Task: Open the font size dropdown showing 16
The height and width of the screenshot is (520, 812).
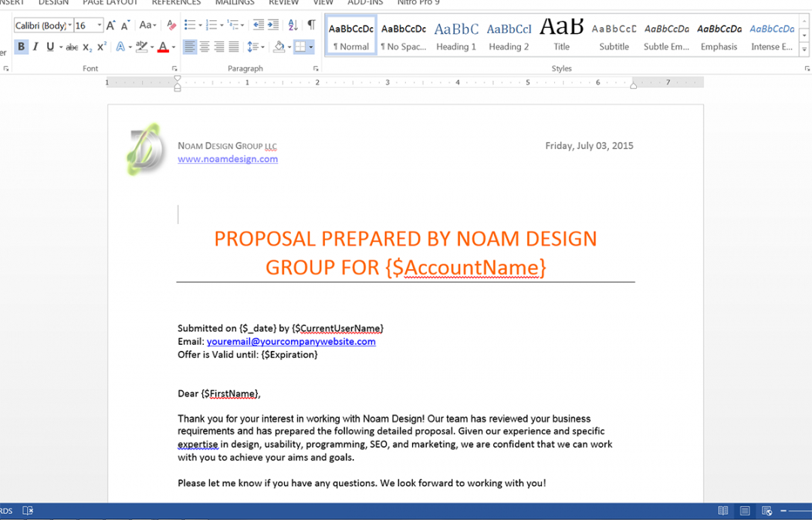Action: pos(99,26)
